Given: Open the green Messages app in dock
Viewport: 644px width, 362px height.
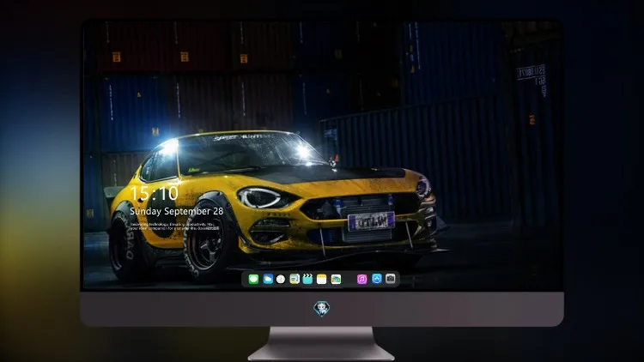Looking at the screenshot, I should 253,279.
